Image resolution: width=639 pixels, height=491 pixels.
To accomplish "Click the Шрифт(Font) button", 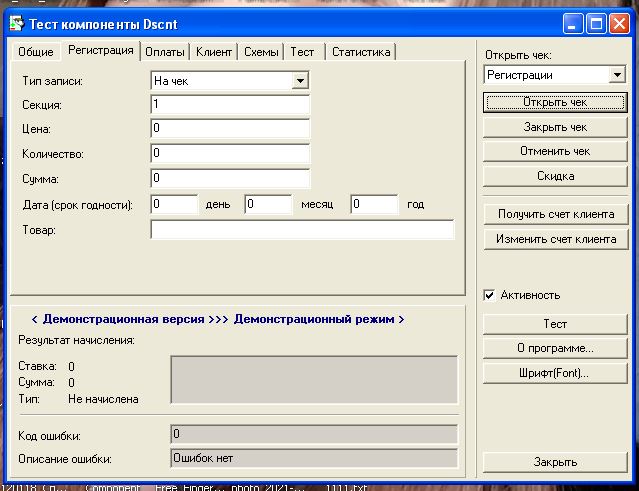I will pyautogui.click(x=555, y=373).
